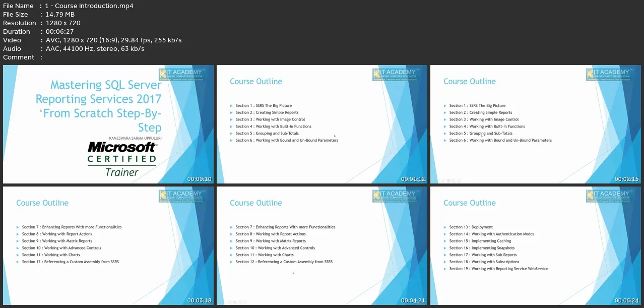
Task: Click the Microsoft Certified Trainer logo
Action: (122, 159)
